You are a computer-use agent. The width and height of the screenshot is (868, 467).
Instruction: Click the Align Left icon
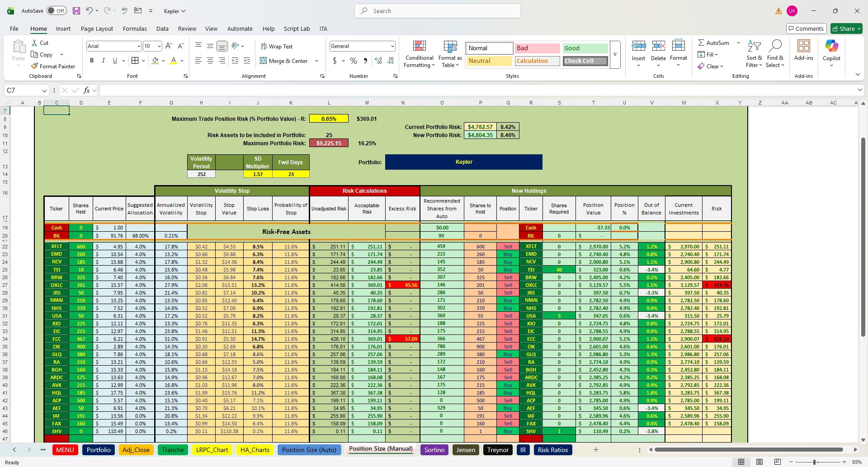pos(198,61)
